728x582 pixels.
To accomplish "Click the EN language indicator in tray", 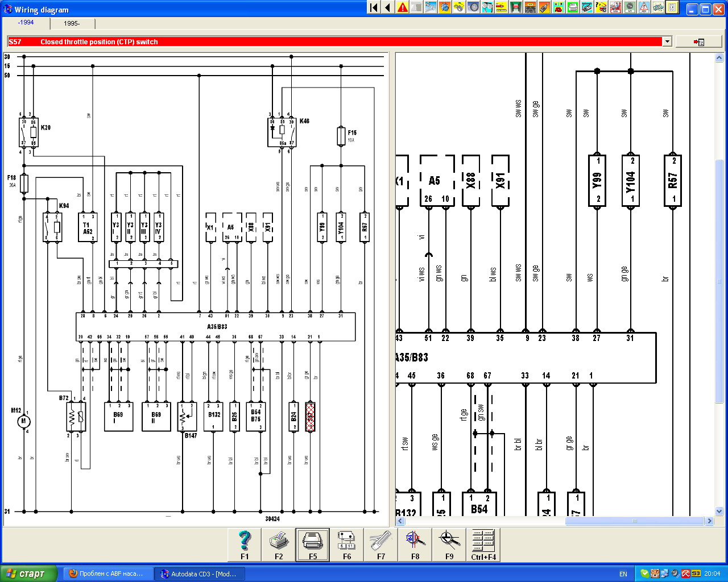I will pos(623,574).
